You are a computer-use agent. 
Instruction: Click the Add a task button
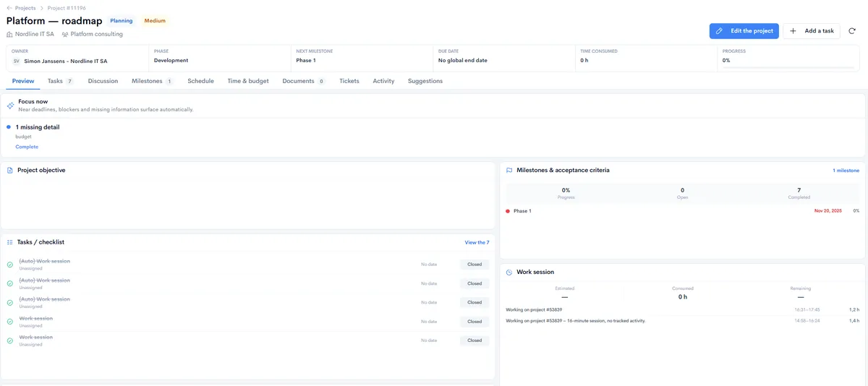point(812,31)
